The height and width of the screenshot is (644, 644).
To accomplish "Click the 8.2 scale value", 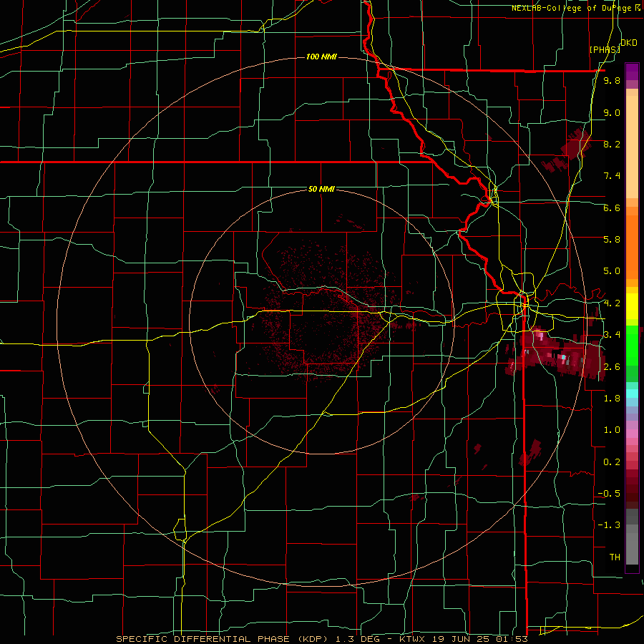I will point(612,144).
